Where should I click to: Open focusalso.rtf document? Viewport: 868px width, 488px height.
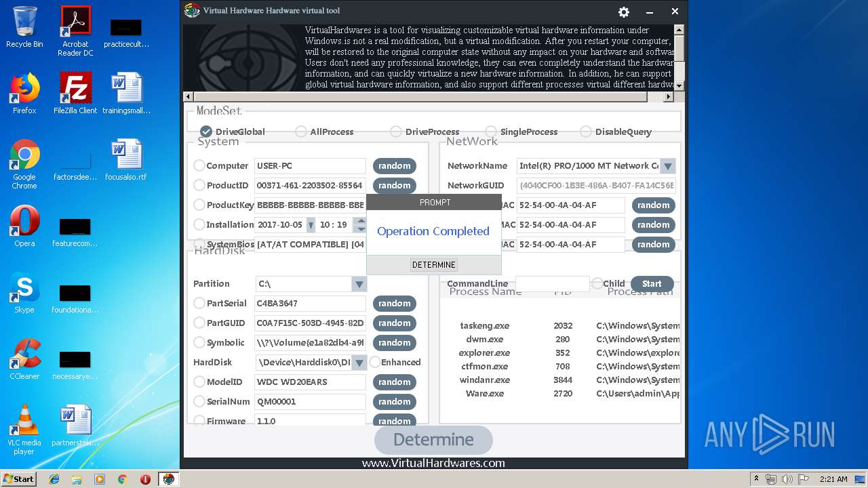(127, 160)
